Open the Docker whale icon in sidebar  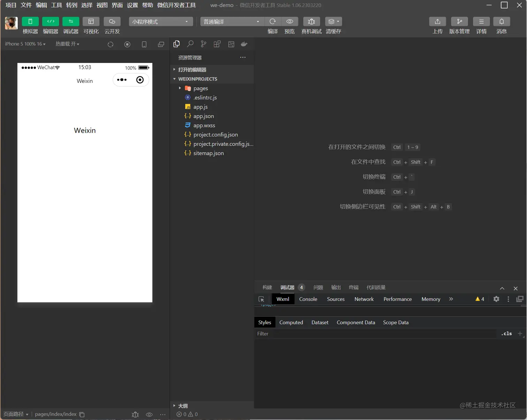[x=244, y=44]
